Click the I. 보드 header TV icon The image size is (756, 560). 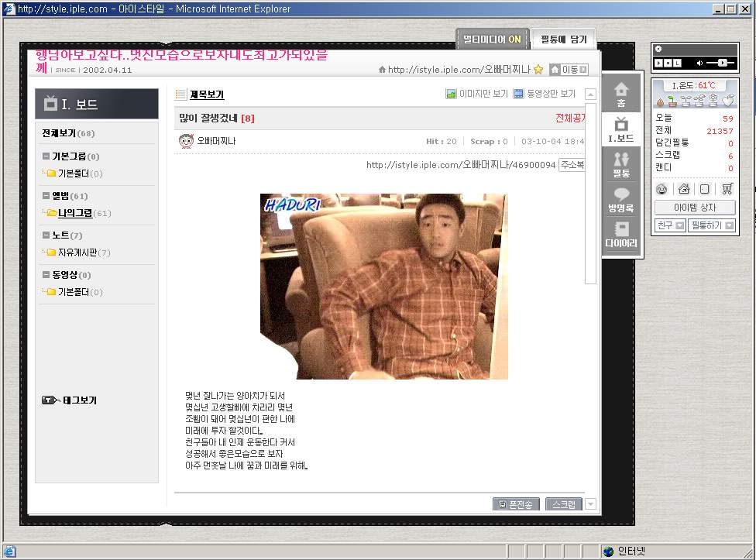[50, 103]
